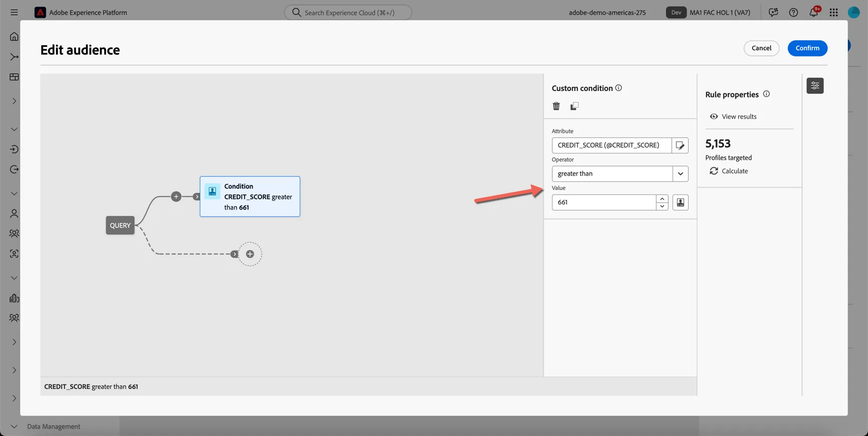This screenshot has height=436, width=868.
Task: Open the app switcher grid icon
Action: (833, 13)
